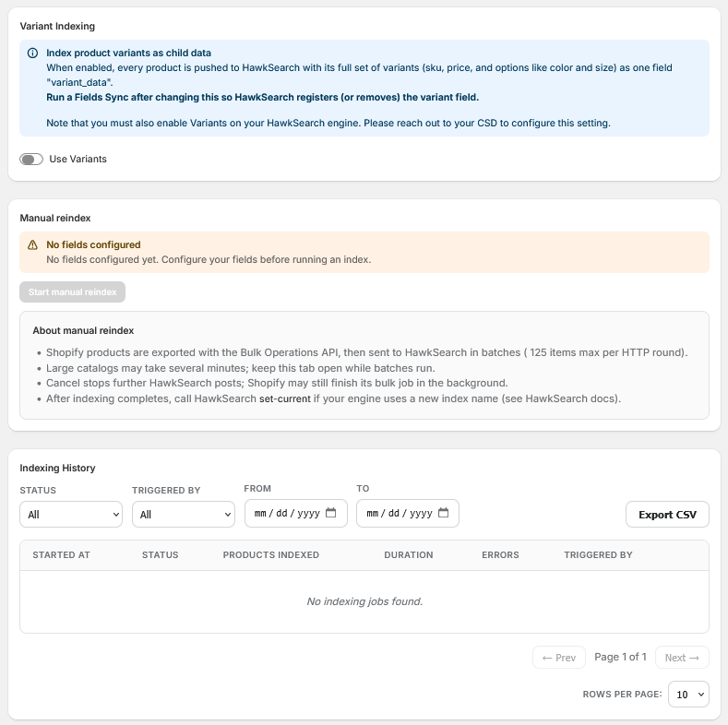Viewport: 728px width, 725px height.
Task: Expand the Status filter dropdown
Action: tap(71, 515)
